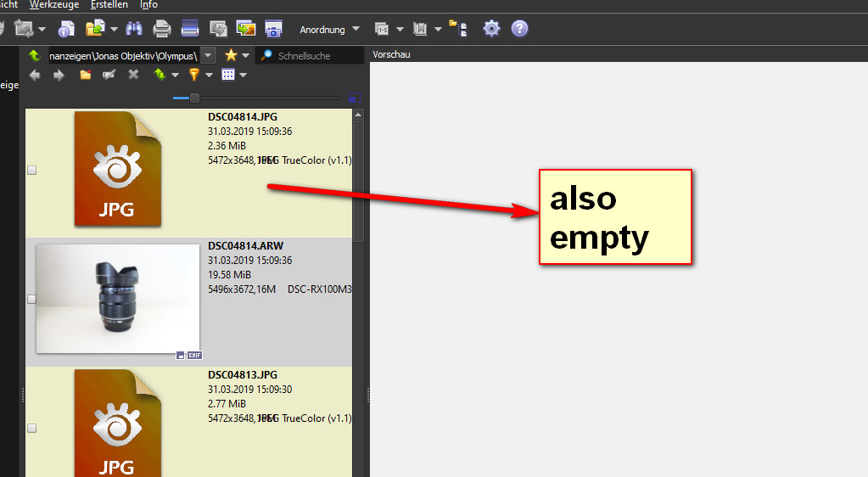868x477 pixels.
Task: Click the Vorschau panel title
Action: point(391,54)
